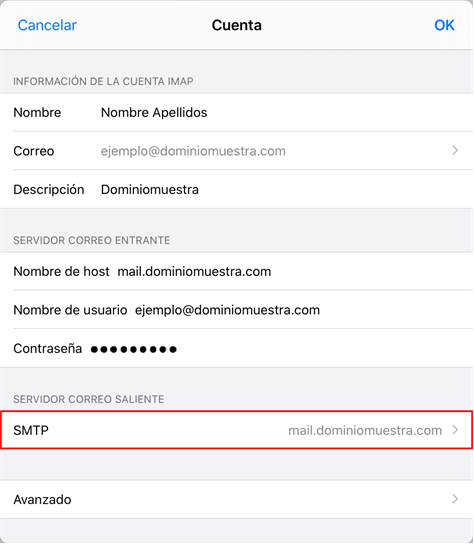
Task: Expand the SMTP row chevron
Action: [x=455, y=430]
